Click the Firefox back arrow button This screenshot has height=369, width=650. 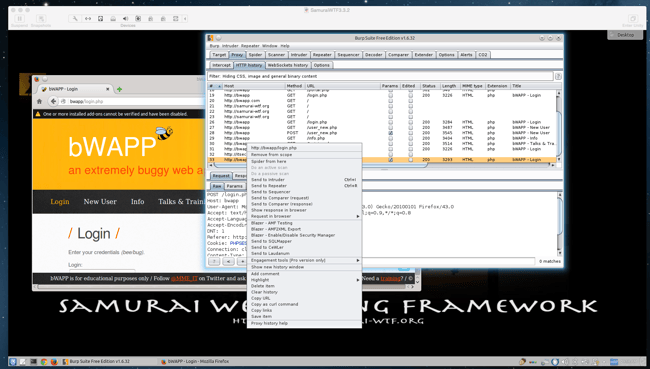point(53,101)
